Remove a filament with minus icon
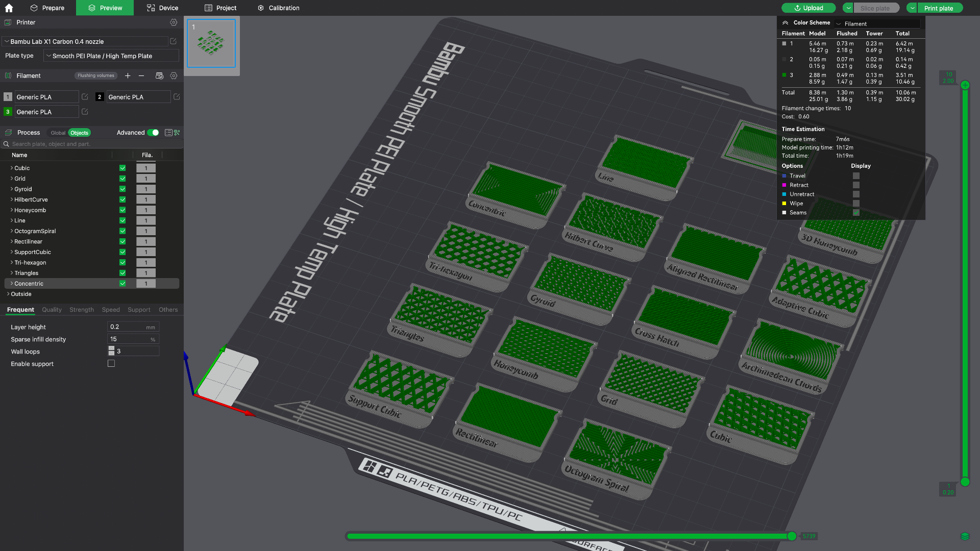The image size is (980, 551). [x=141, y=76]
